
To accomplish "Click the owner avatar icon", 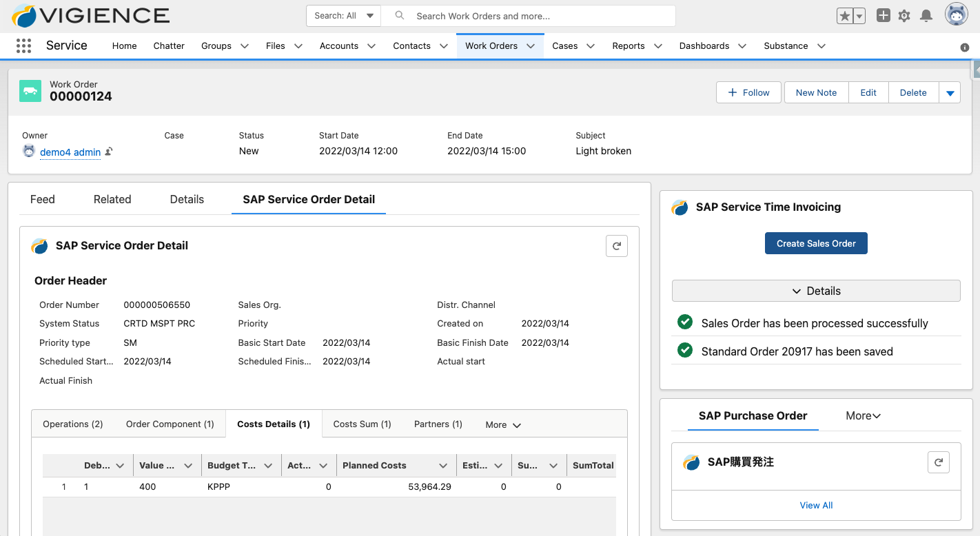I will pos(29,151).
